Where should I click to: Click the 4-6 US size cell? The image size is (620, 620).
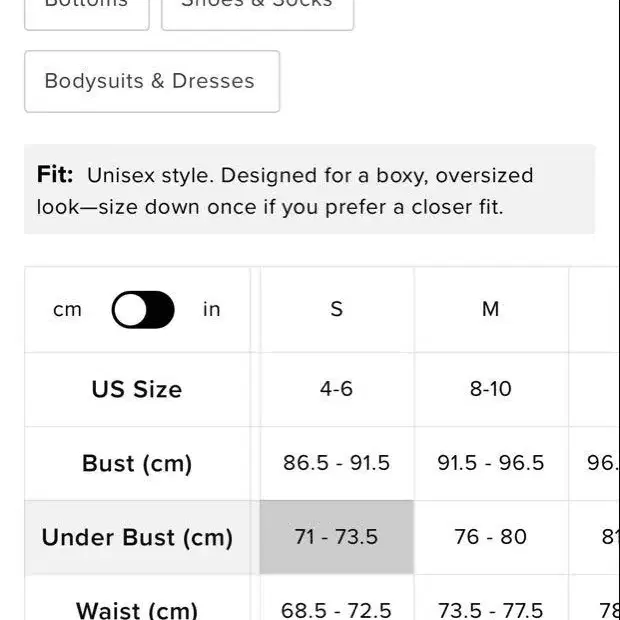(x=337, y=389)
